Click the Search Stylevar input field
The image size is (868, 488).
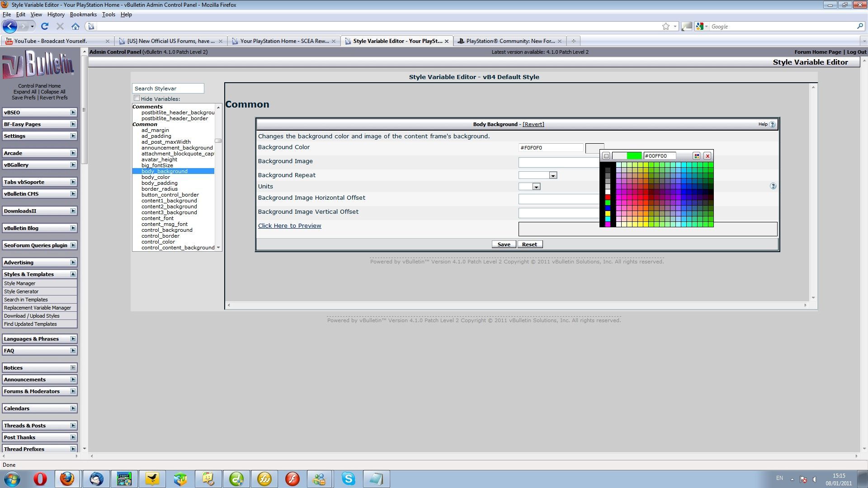tap(168, 89)
